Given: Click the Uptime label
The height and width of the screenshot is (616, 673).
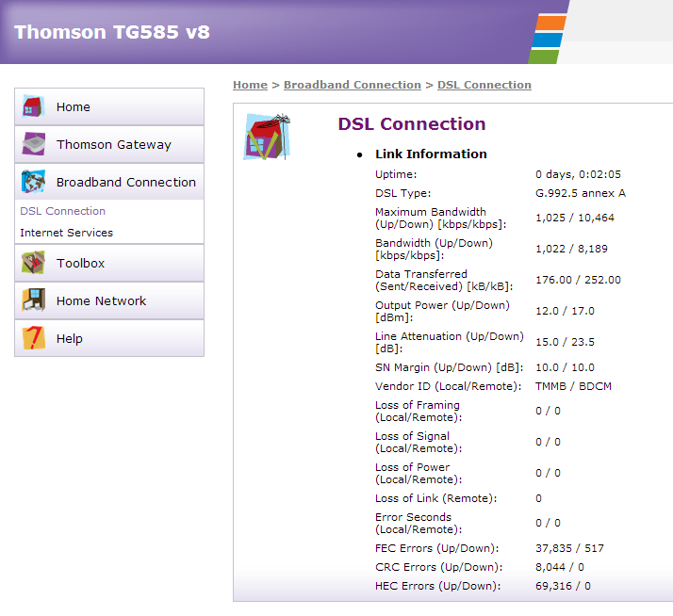Looking at the screenshot, I should point(396,174).
